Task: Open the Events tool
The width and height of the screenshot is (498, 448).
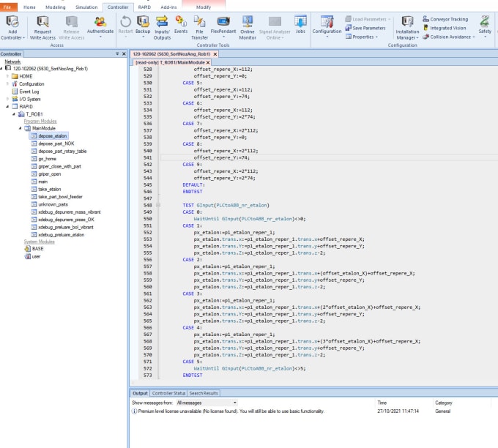Action: click(x=181, y=25)
